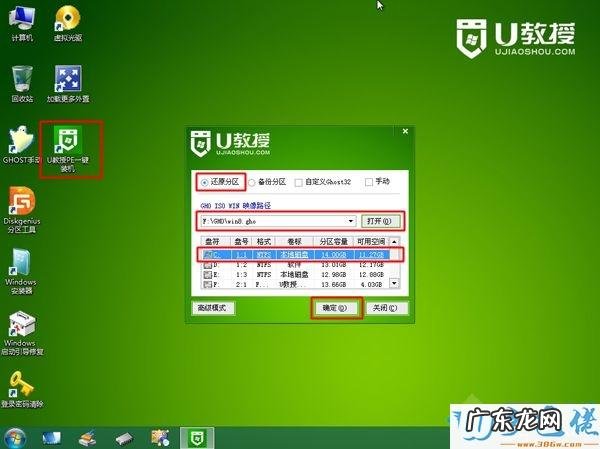Screen dimensions: 600x449
Task: Tick the 手动 checkbox
Action: point(368,182)
